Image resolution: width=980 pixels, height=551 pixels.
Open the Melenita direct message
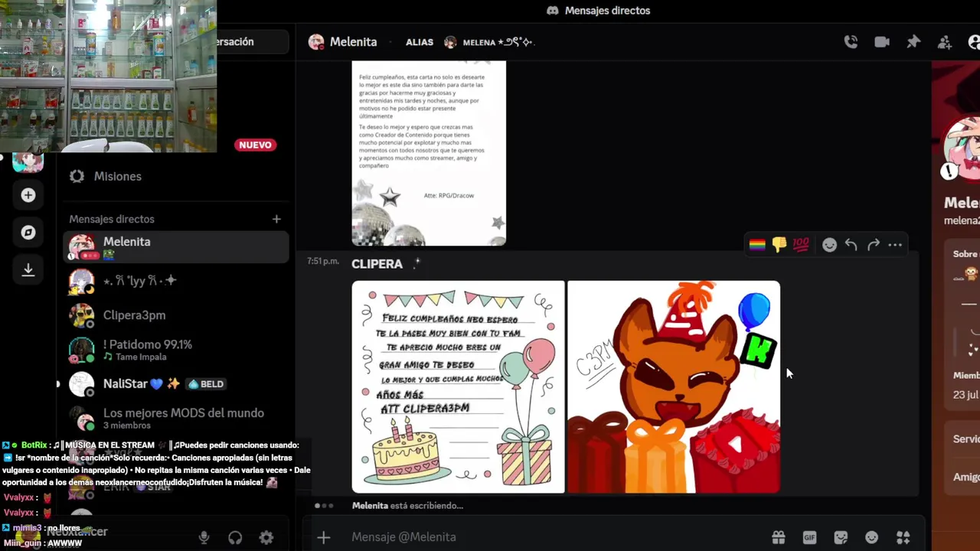(x=175, y=247)
